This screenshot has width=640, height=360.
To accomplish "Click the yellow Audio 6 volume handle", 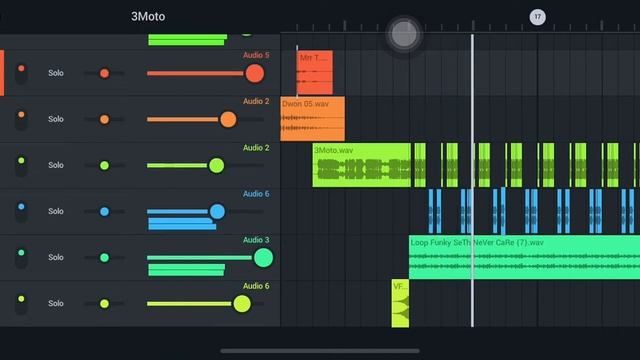I will click(x=242, y=304).
